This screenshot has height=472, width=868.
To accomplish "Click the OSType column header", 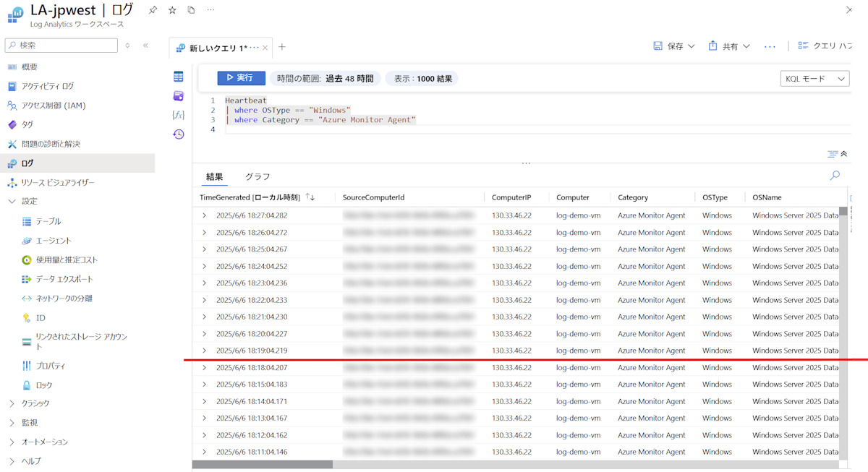I will tap(715, 197).
